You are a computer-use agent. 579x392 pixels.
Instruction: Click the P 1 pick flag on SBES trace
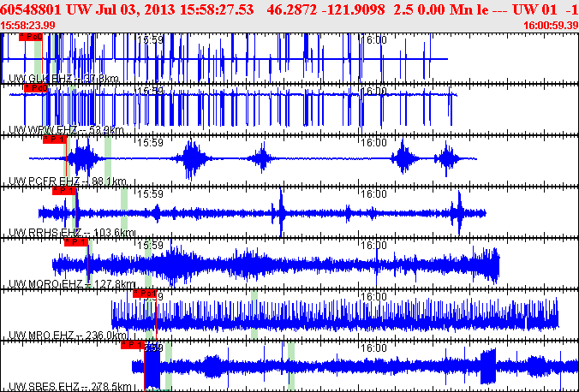pyautogui.click(x=132, y=344)
